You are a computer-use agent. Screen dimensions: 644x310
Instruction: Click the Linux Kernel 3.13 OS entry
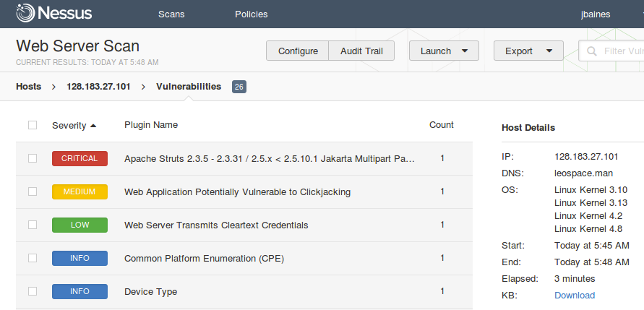tap(591, 203)
